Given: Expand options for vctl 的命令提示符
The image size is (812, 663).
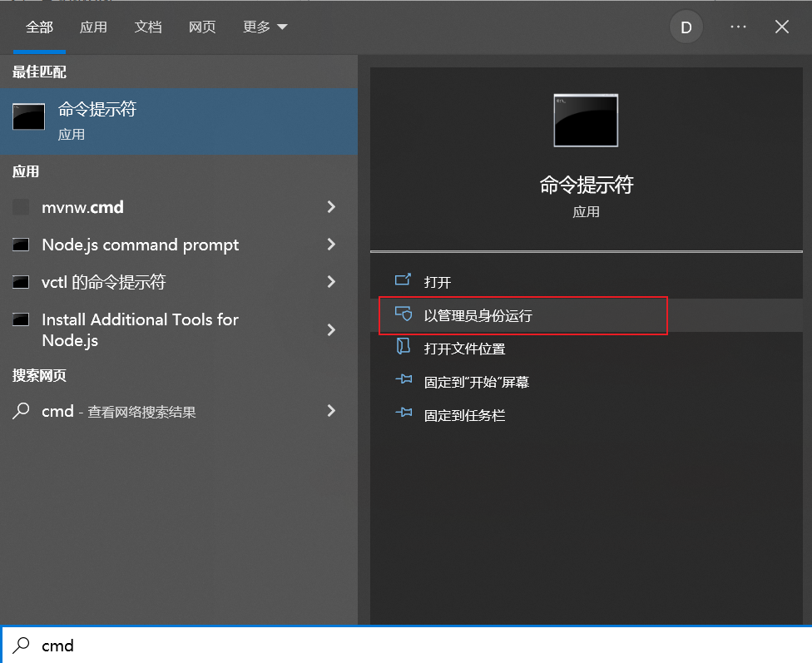Looking at the screenshot, I should 331,282.
